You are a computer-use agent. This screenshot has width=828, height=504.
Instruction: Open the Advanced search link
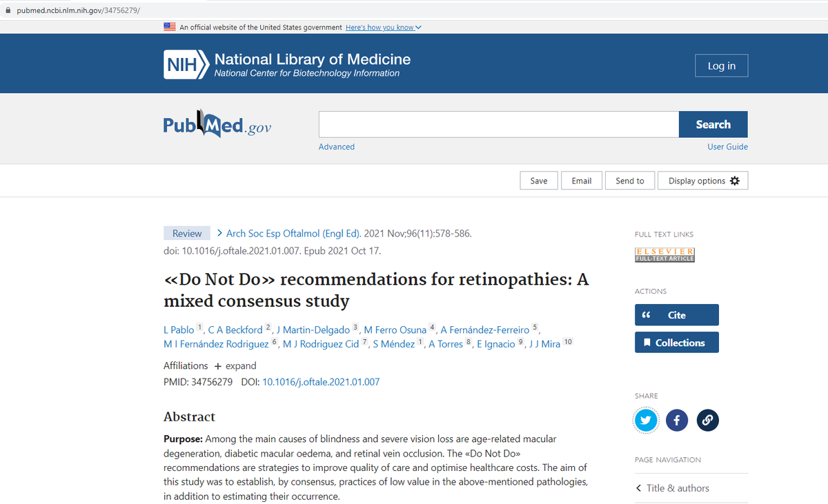pos(337,147)
